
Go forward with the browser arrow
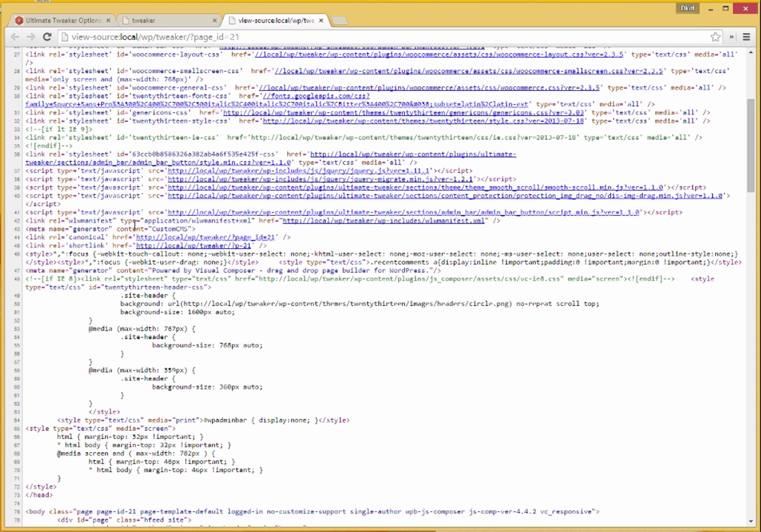click(31, 37)
